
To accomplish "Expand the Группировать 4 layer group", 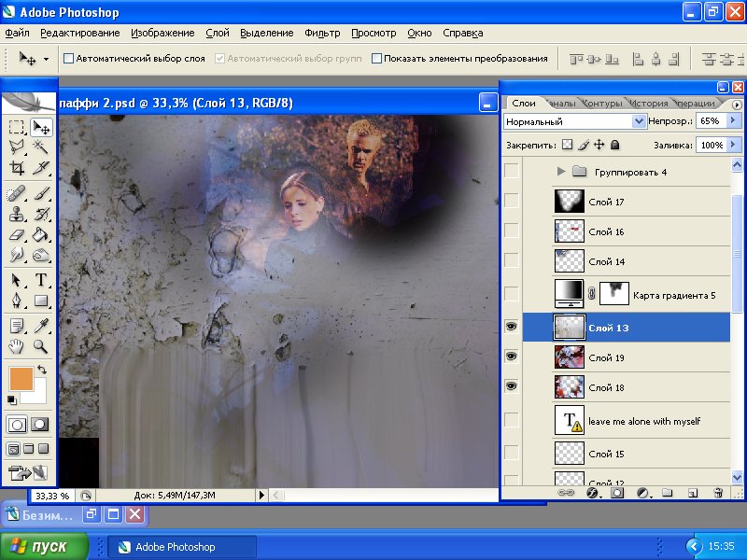I will pyautogui.click(x=561, y=172).
